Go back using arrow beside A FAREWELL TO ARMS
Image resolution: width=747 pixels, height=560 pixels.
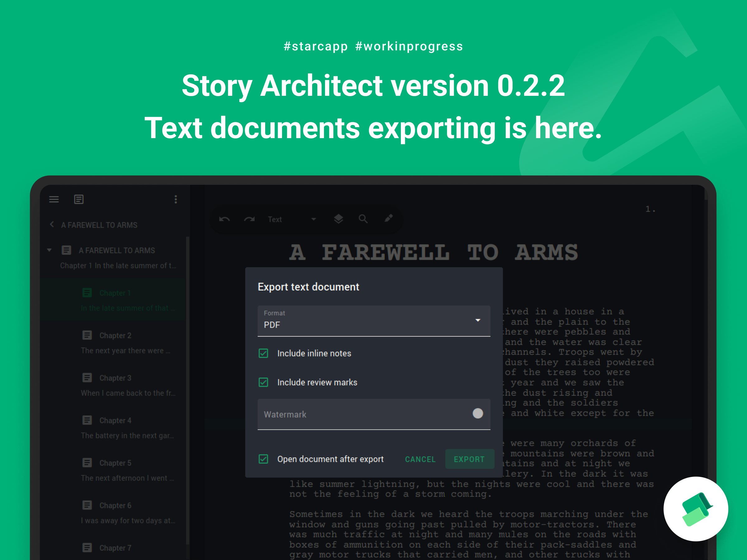point(52,225)
